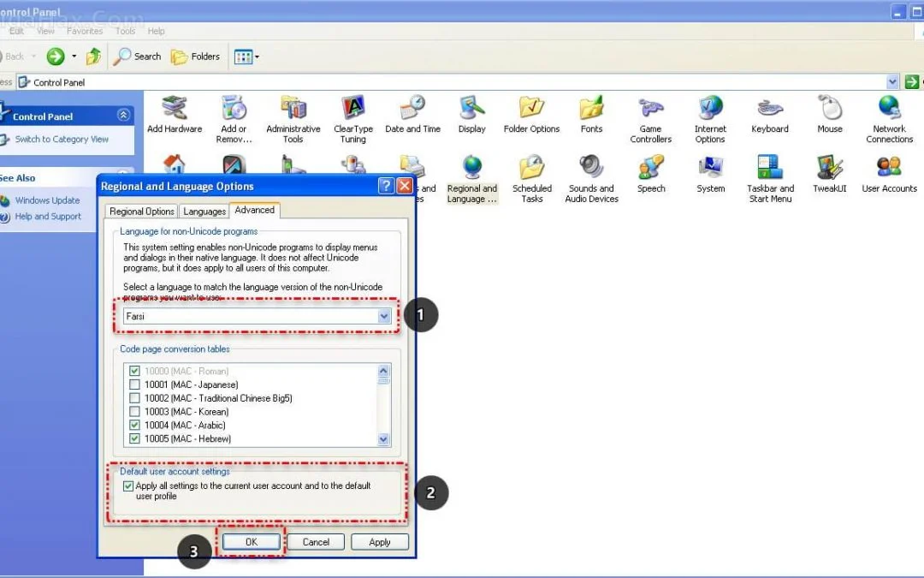Toggle 10001 MAC Japanese checkbox
Screen dimensions: 924x578
[x=134, y=384]
